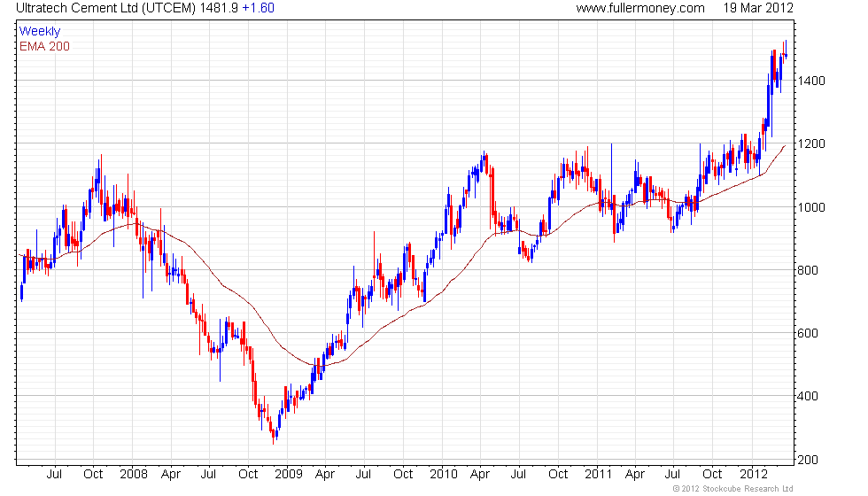
Task: Click the Stockcube Research Ltd copyright notice
Action: point(732,489)
